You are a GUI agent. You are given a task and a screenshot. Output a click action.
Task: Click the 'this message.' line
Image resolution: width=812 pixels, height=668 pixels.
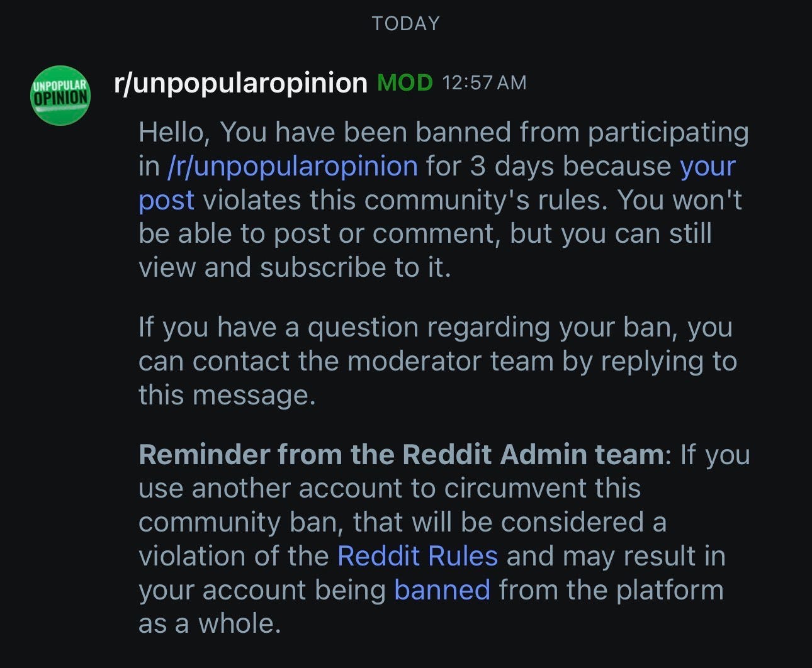click(227, 396)
